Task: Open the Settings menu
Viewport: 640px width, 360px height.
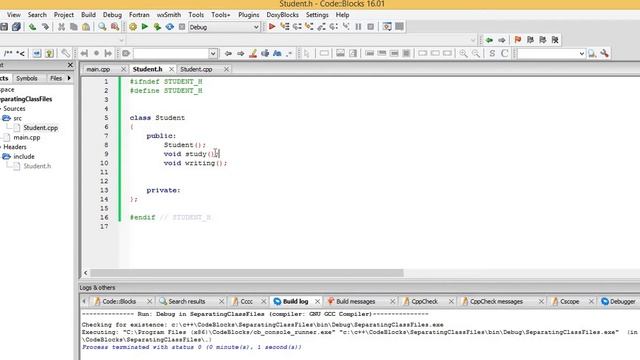Action: click(317, 15)
